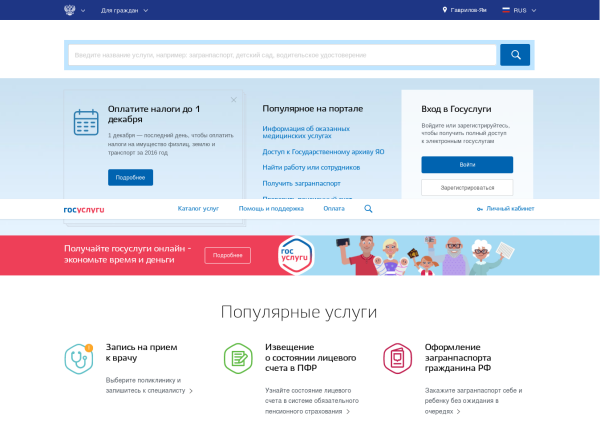Click the Войти button
This screenshot has height=434, width=600.
click(467, 165)
